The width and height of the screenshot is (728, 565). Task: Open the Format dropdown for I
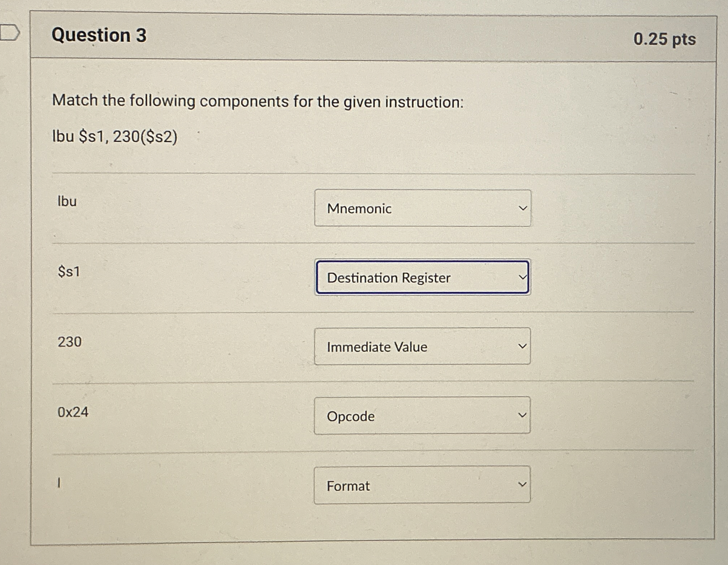point(422,485)
